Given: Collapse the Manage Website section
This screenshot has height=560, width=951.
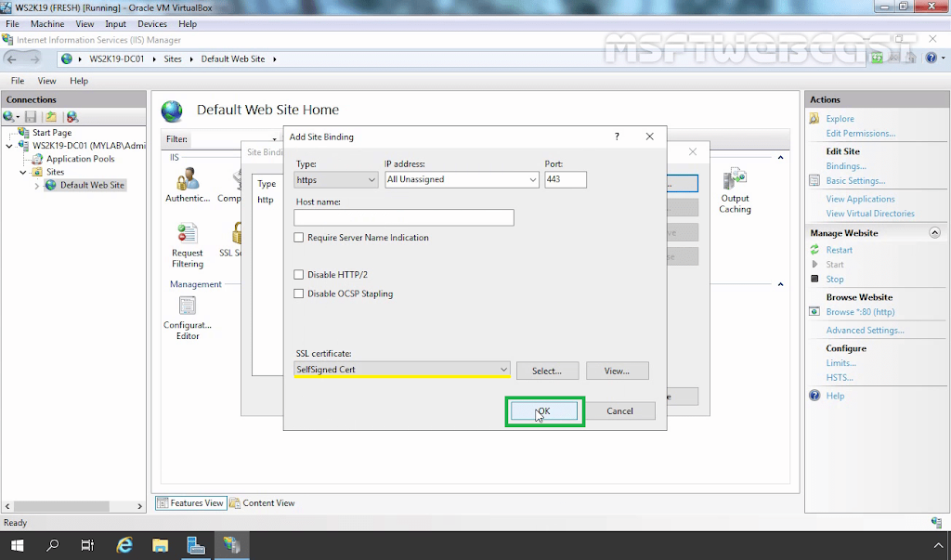Looking at the screenshot, I should coord(934,233).
